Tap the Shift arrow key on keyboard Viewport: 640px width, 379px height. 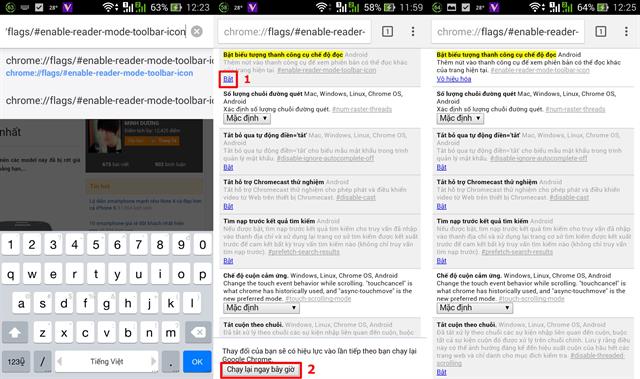click(15, 332)
